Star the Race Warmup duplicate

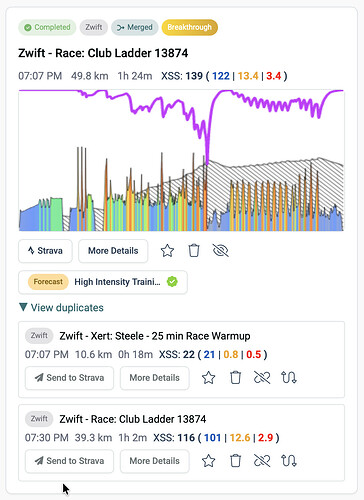tap(209, 378)
